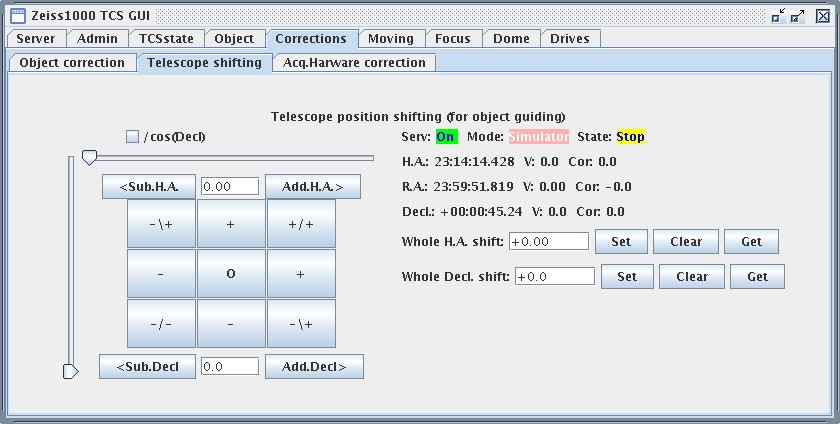Screen dimensions: 840x424
Task: Click the <Sub.Decl button
Action: click(147, 367)
